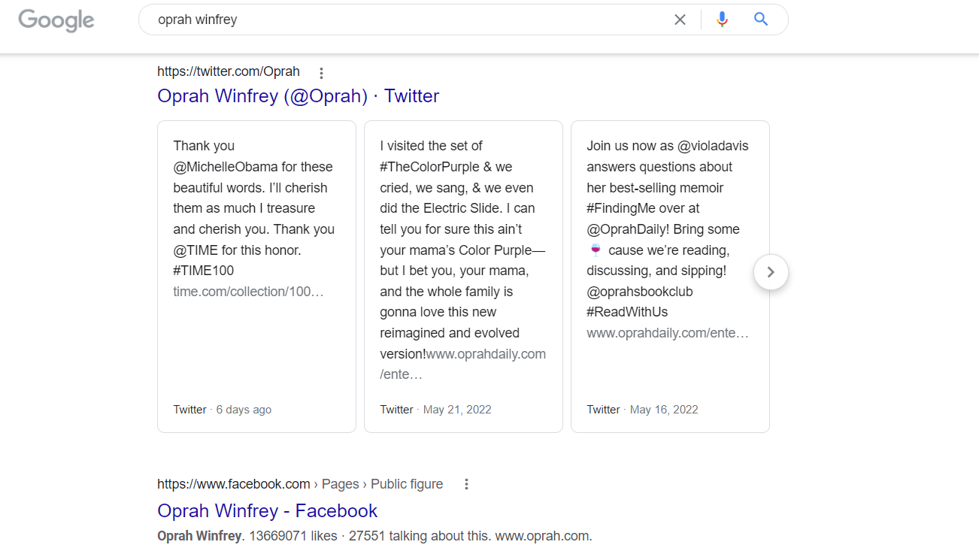Screen dimensions: 979x560
Task: Open the three-dot menu beside the Twitter URL
Action: 321,73
